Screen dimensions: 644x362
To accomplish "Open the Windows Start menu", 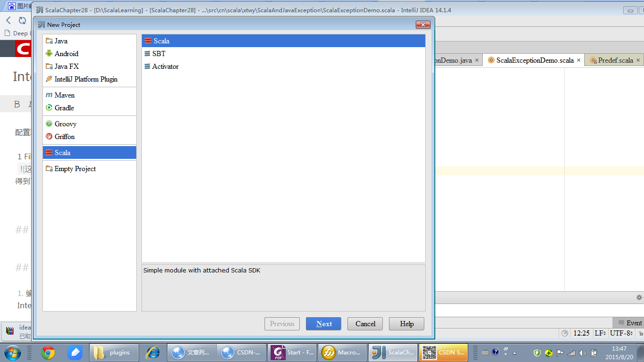I will coord(12,352).
